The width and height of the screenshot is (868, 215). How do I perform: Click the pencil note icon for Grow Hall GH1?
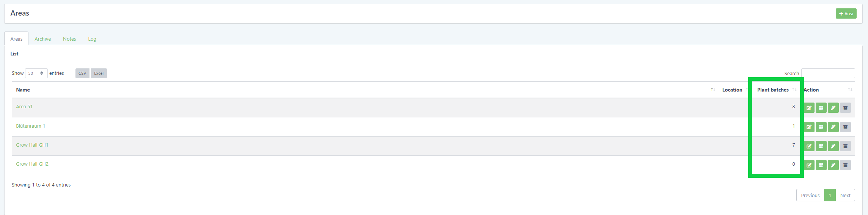tap(833, 146)
